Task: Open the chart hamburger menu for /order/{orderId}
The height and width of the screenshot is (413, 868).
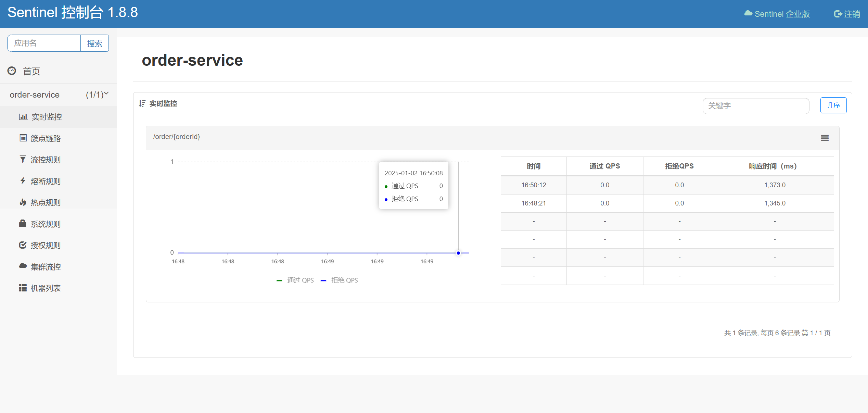Action: pos(825,138)
